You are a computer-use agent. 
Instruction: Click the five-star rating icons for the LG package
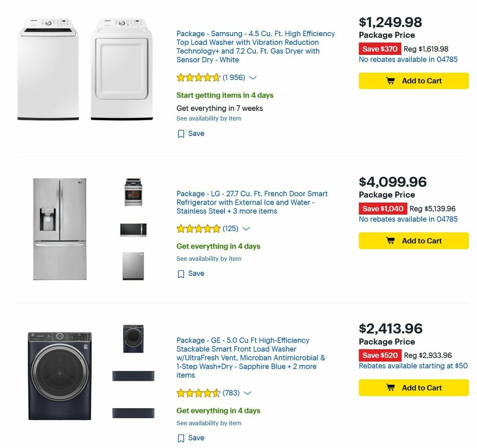(198, 229)
